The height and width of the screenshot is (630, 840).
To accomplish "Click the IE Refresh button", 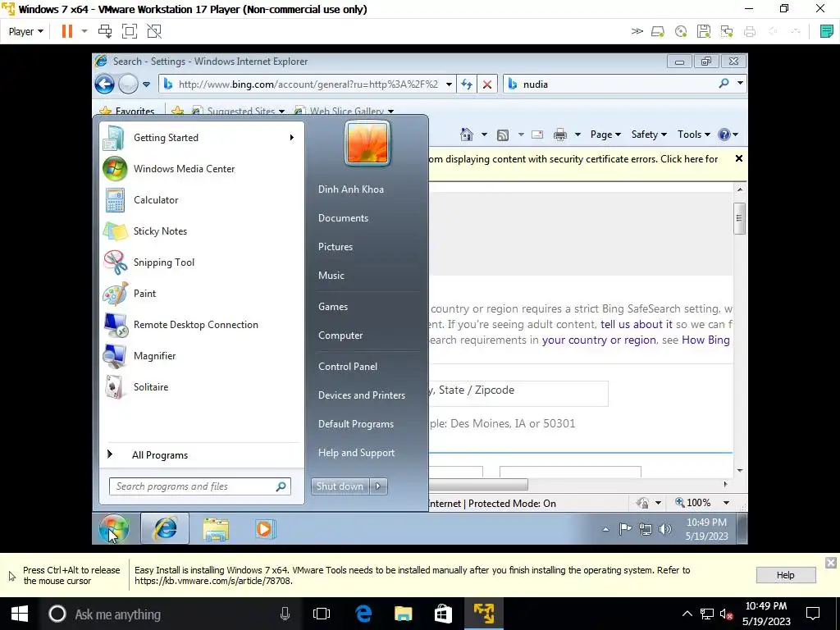I will click(x=467, y=84).
